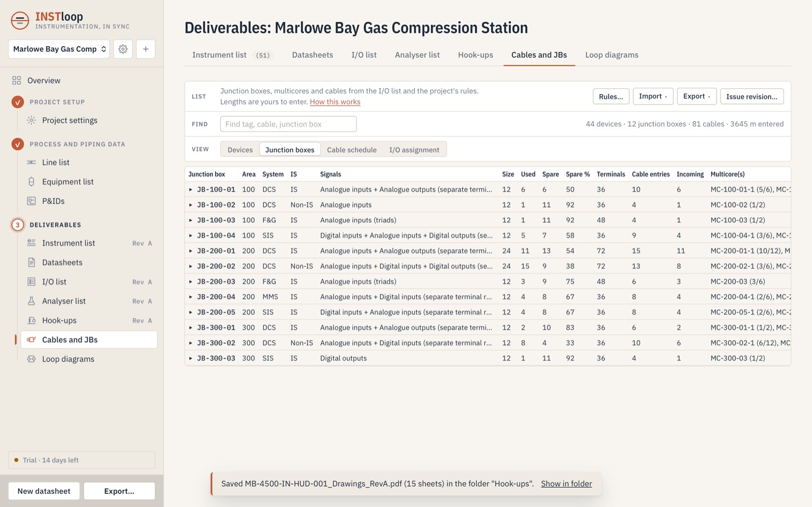The width and height of the screenshot is (812, 507).
Task: Click the bottom-left Export... button
Action: 119,491
